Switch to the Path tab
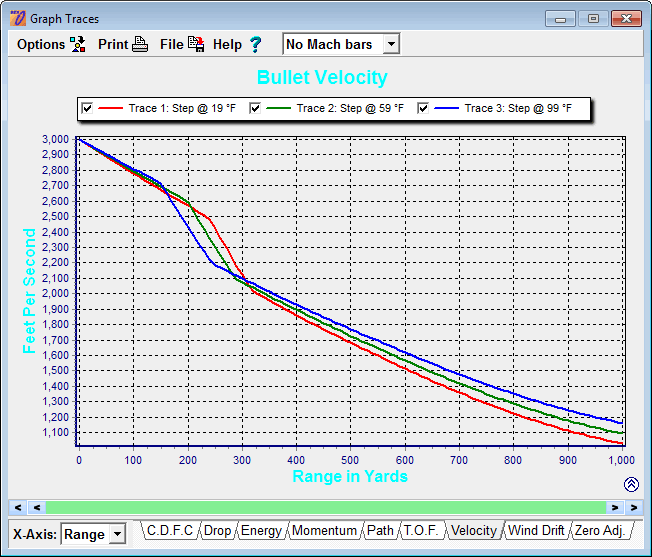The height and width of the screenshot is (557, 652). coord(380,530)
